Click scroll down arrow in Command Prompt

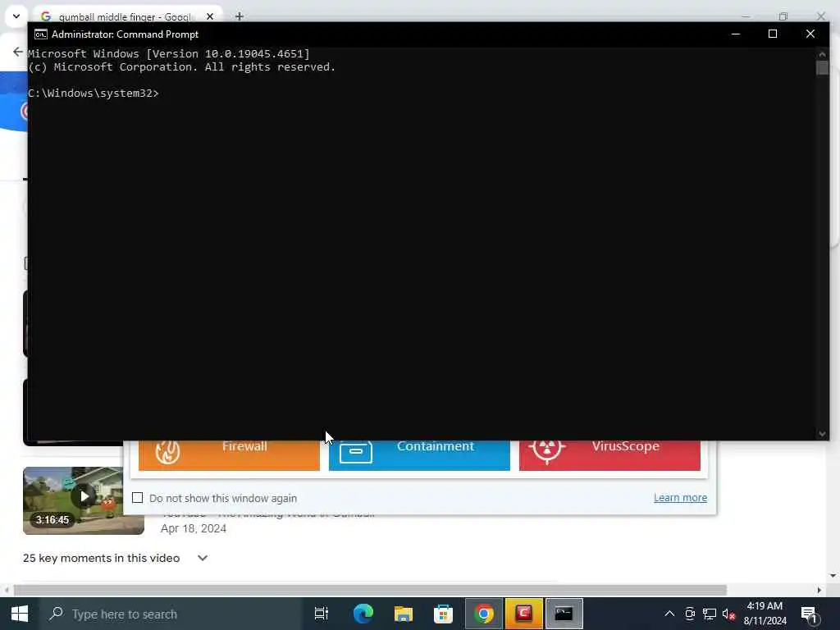click(x=822, y=434)
